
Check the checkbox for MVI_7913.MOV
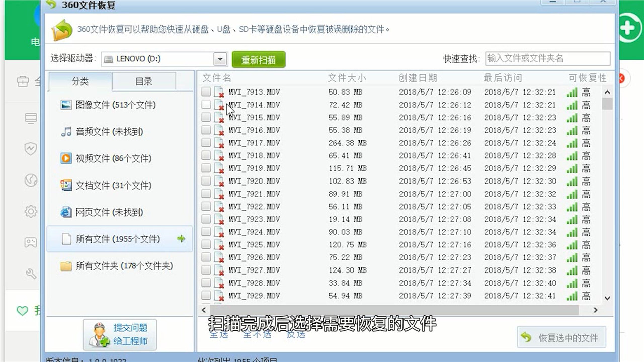point(206,92)
